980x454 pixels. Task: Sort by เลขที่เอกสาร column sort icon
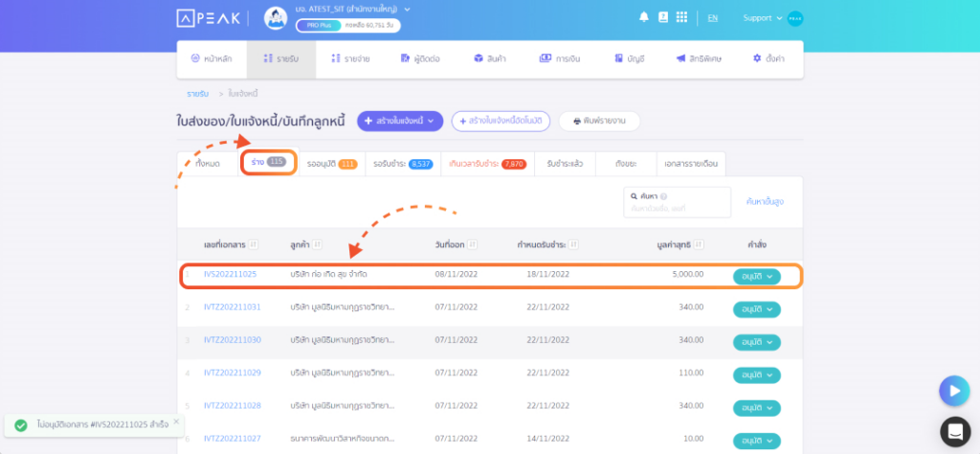point(255,244)
